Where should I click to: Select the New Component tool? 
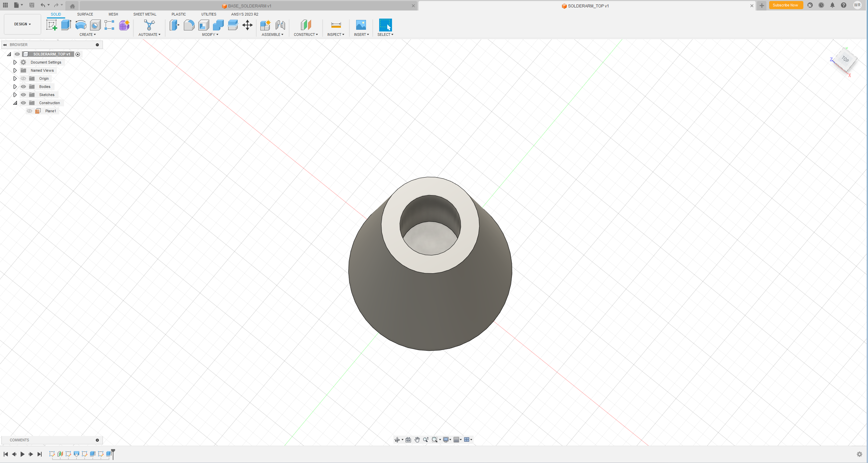point(265,25)
